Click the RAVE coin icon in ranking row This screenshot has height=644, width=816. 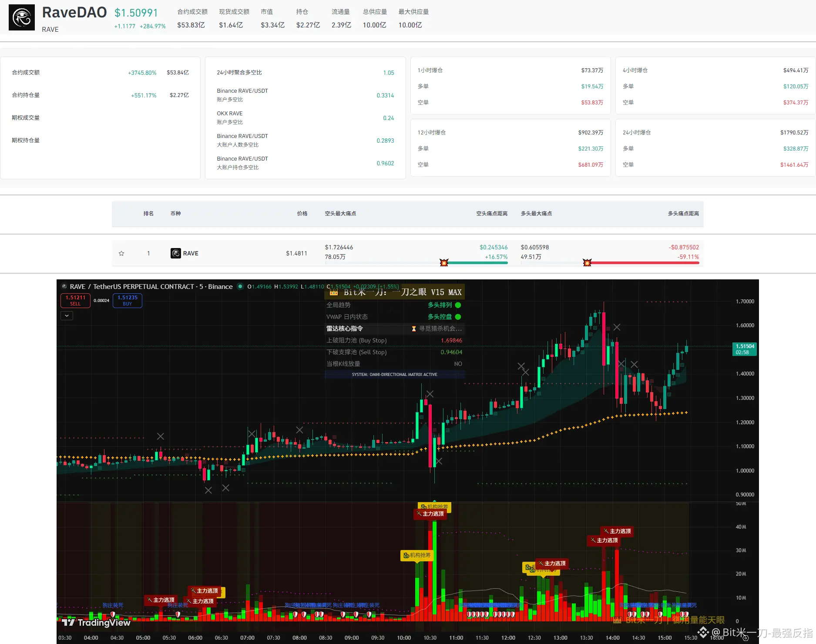[x=176, y=253]
